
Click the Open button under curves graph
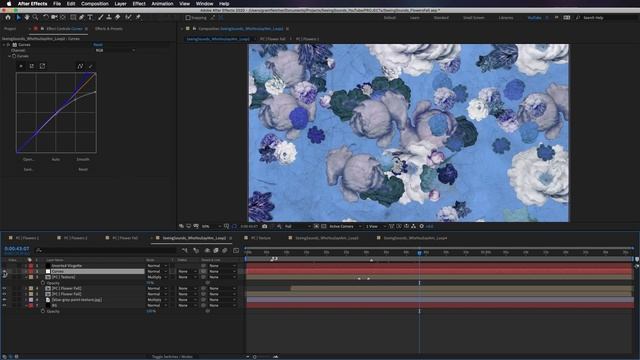(28, 159)
